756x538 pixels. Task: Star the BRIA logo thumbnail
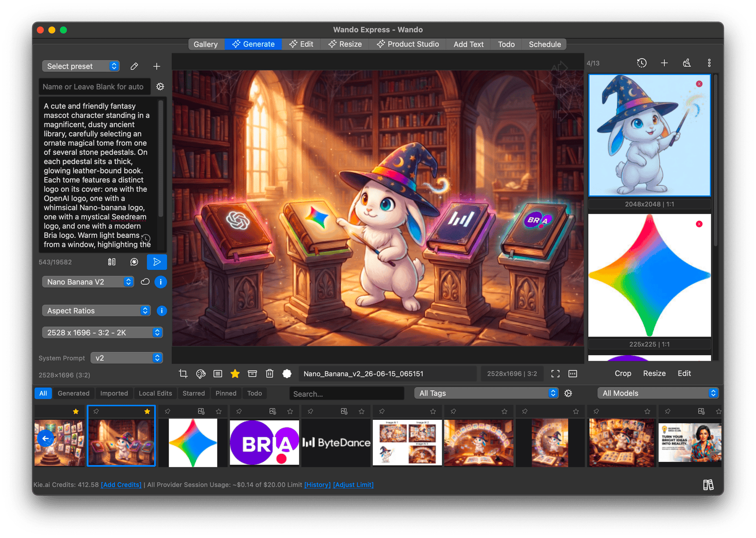(290, 411)
